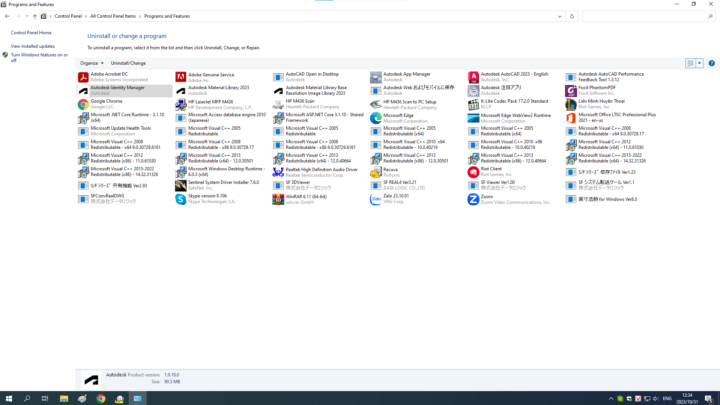The width and height of the screenshot is (720, 405).
Task: Select Autodesk AutoCAD Performance Feedback Tool entry
Action: [x=612, y=77]
